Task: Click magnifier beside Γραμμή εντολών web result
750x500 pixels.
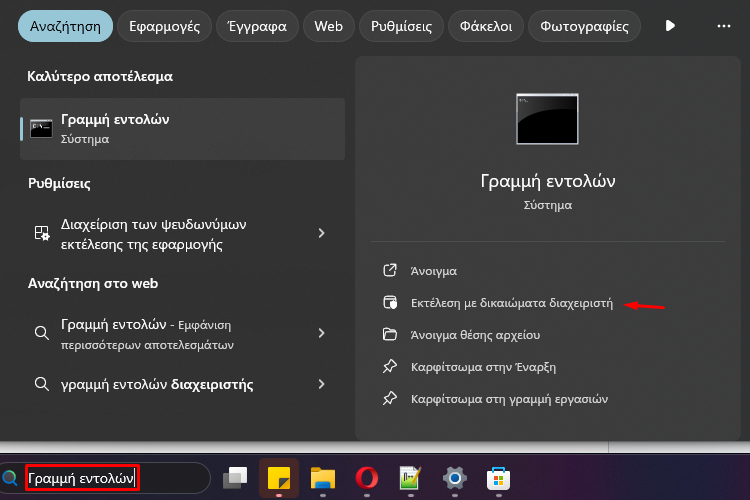Action: [42, 333]
